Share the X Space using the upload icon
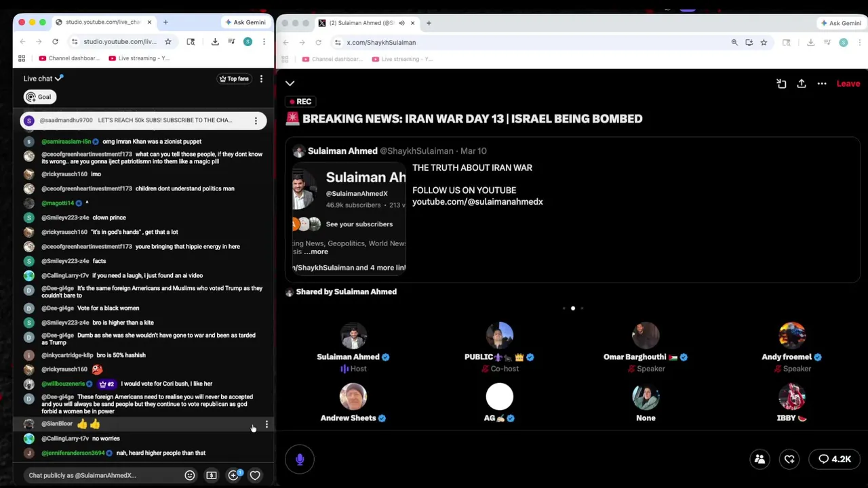The width and height of the screenshot is (868, 488). pos(802,83)
